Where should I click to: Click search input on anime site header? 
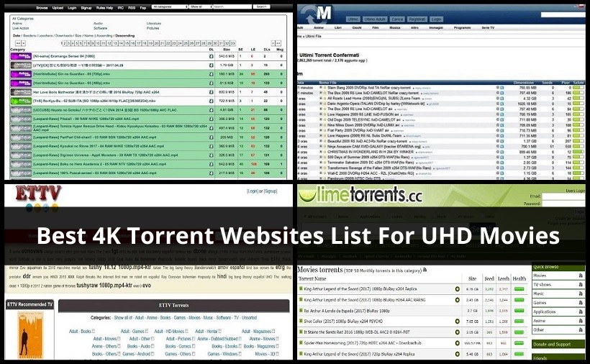pyautogui.click(x=232, y=6)
